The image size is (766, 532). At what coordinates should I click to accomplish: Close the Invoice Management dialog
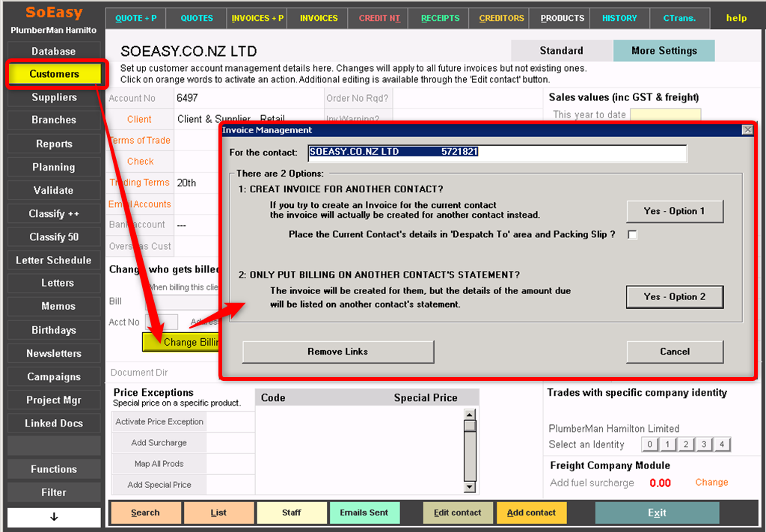747,130
